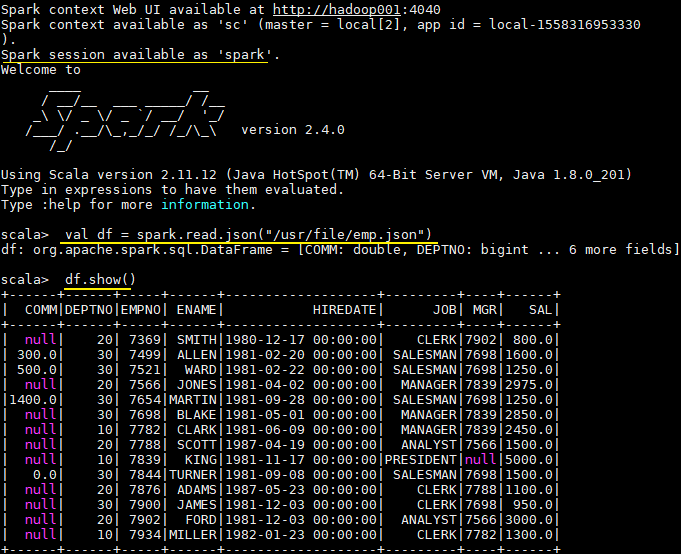Select the SAL column header
681x554 pixels.
[541, 310]
